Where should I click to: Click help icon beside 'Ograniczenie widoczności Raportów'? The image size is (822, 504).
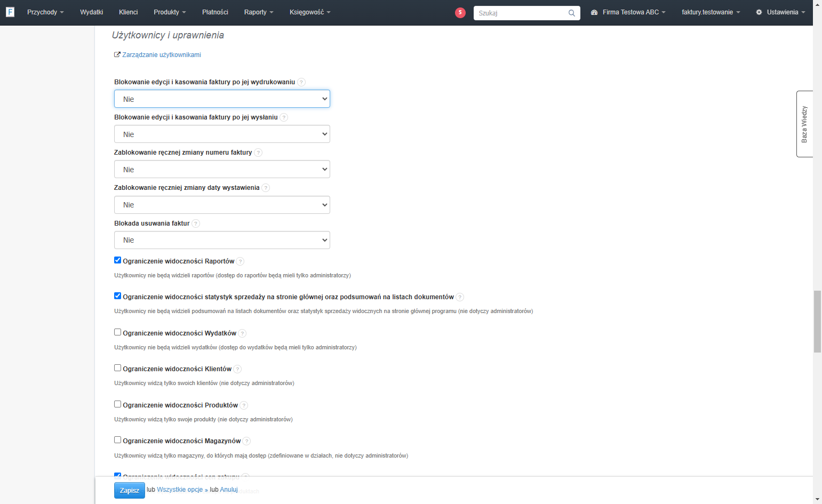click(x=240, y=261)
